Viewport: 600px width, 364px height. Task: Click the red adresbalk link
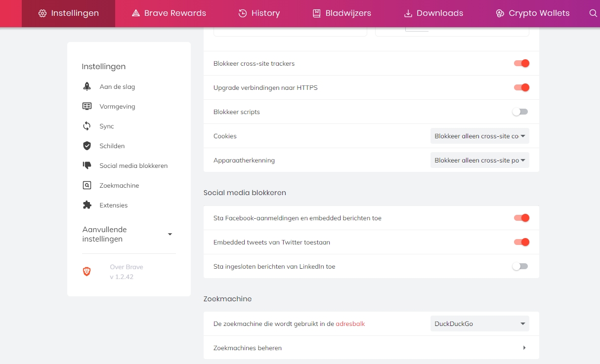coord(350,324)
